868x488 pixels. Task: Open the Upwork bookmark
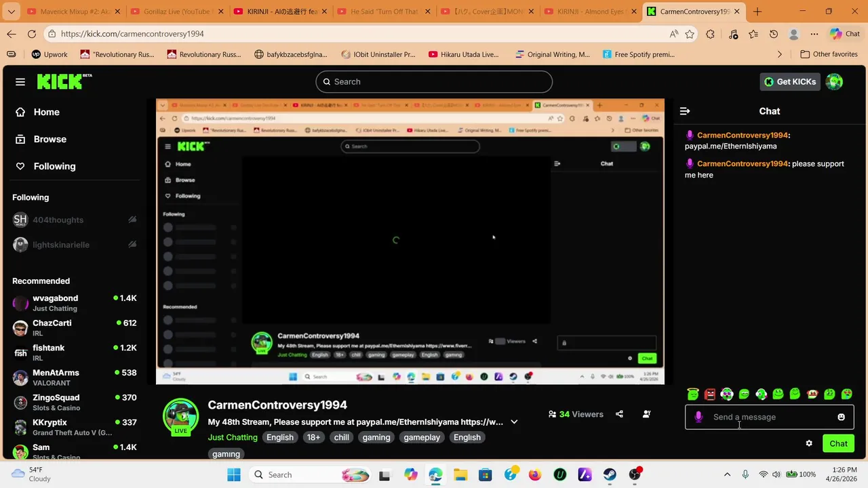click(x=50, y=54)
